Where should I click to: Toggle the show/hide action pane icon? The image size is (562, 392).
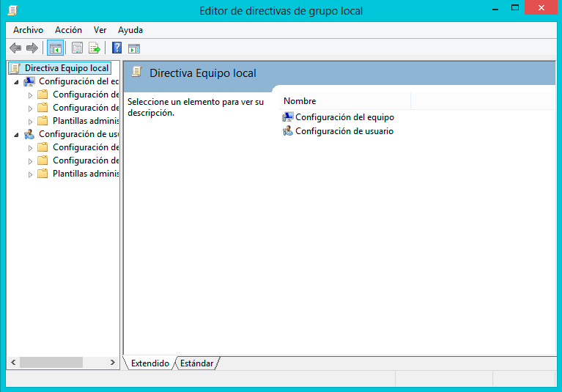[134, 48]
